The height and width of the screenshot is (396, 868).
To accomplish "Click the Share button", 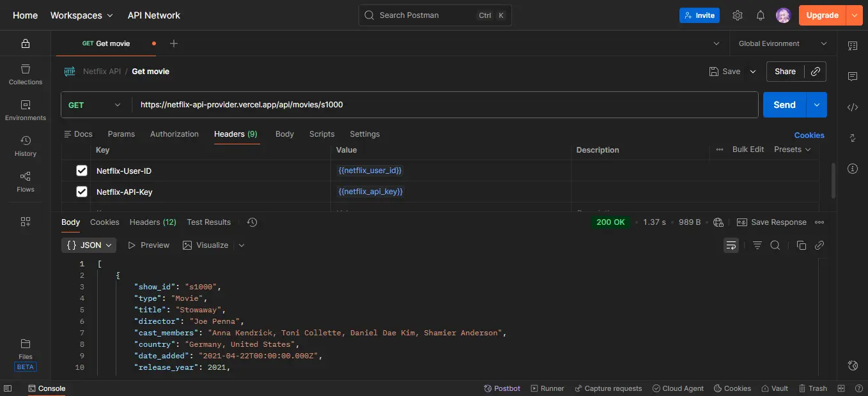I will click(785, 71).
